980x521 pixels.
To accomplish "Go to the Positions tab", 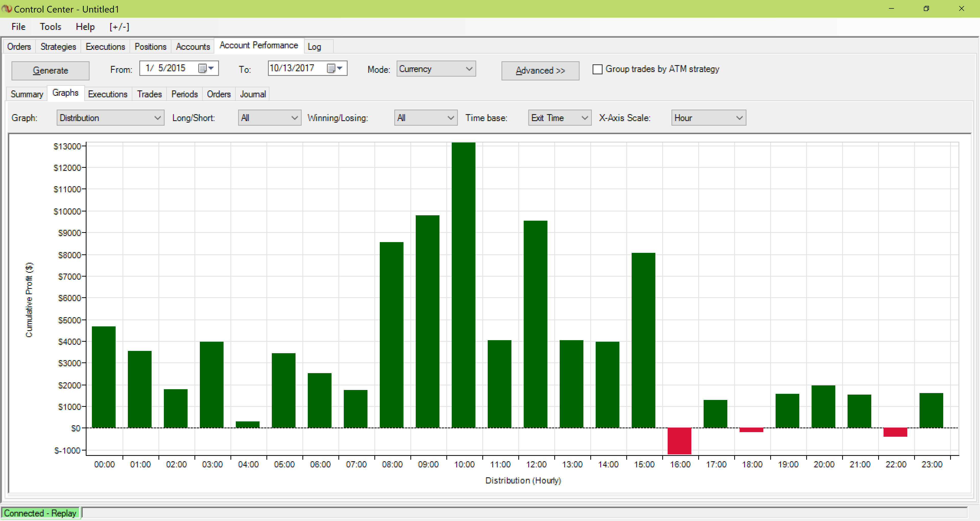I will pos(151,46).
